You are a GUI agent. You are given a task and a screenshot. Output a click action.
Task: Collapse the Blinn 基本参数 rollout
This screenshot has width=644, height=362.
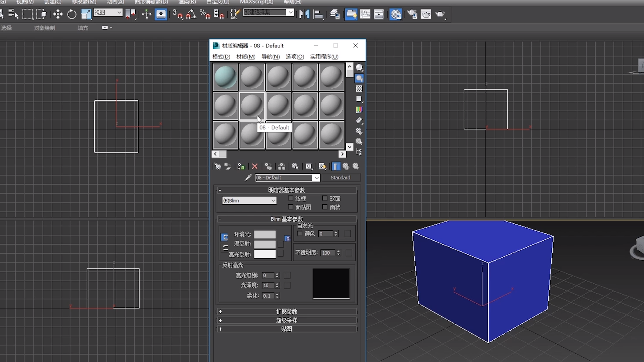click(287, 219)
